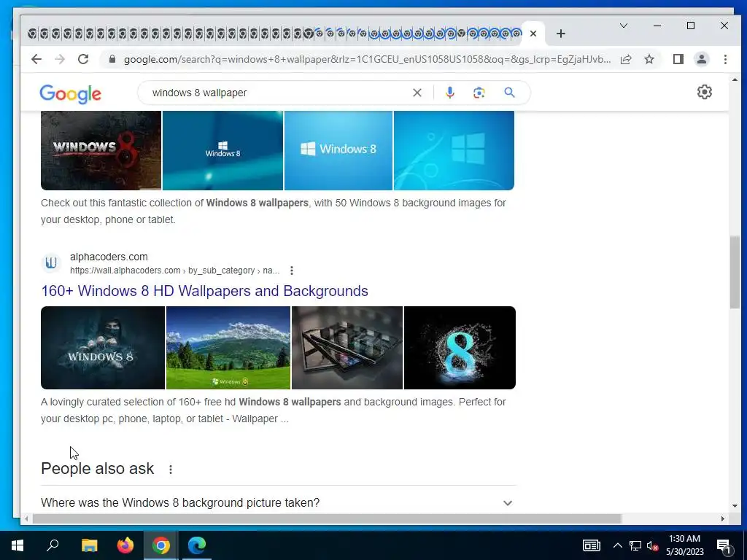Open 160+ Windows 8 HD Wallpapers link
Viewport: 747px width, 560px height.
tap(204, 291)
